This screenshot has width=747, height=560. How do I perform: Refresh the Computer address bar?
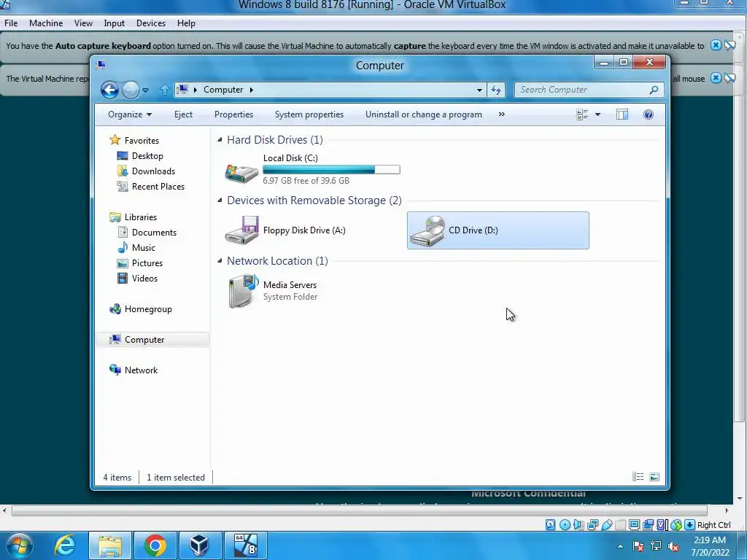pos(496,90)
